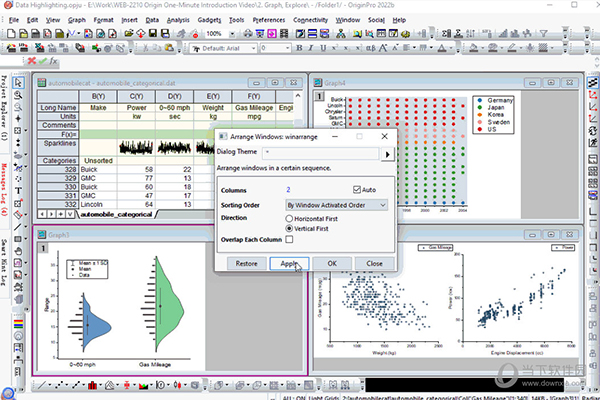600x400 pixels.
Task: Click the Save Project floppy icon
Action: [153, 34]
